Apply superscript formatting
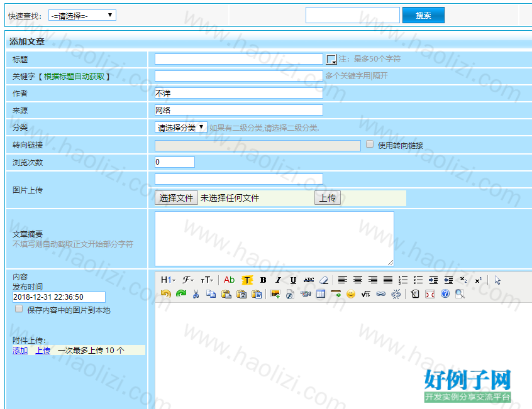This screenshot has width=532, height=409. pyautogui.click(x=479, y=280)
